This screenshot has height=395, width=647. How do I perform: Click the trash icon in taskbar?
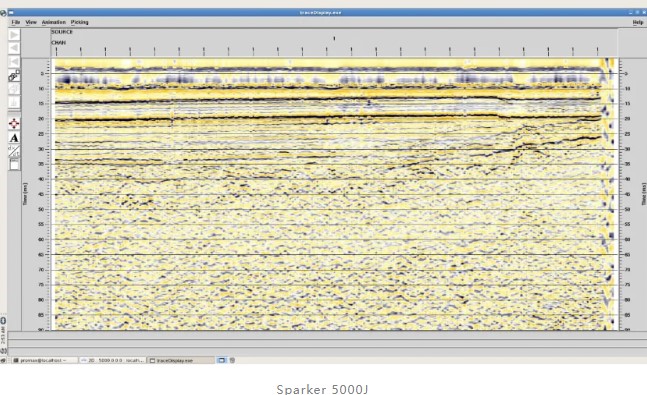[232, 360]
